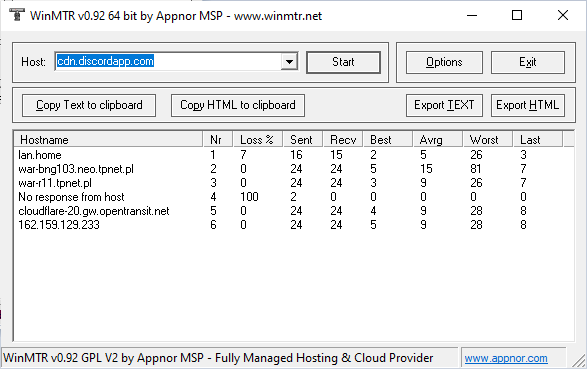Image resolution: width=587 pixels, height=372 pixels.
Task: Click the Nr column header
Action: 218,140
